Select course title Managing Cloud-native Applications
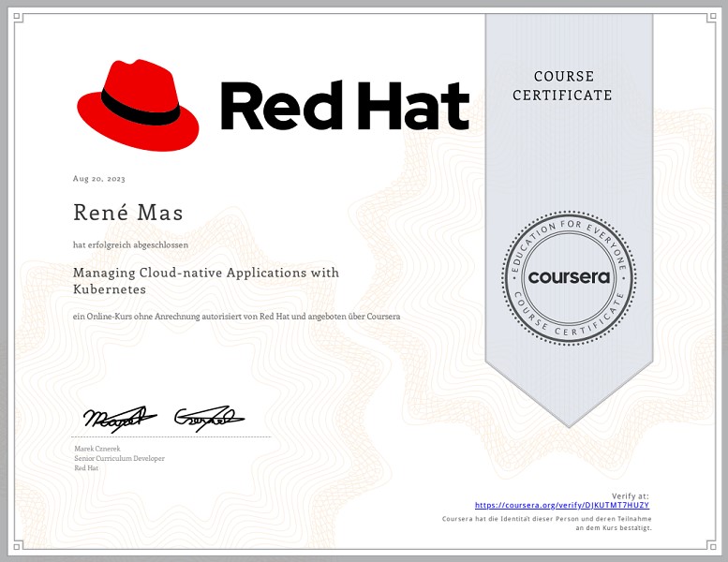728x562 pixels. [x=206, y=281]
